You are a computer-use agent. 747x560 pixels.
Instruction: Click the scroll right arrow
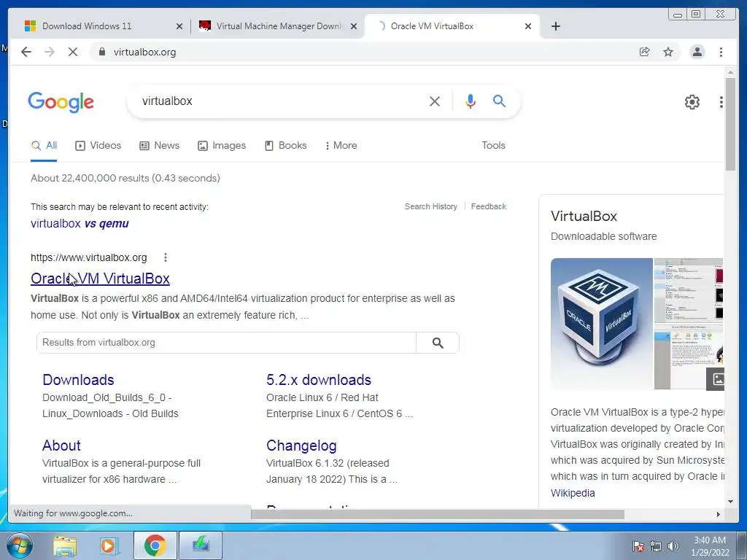[719, 514]
